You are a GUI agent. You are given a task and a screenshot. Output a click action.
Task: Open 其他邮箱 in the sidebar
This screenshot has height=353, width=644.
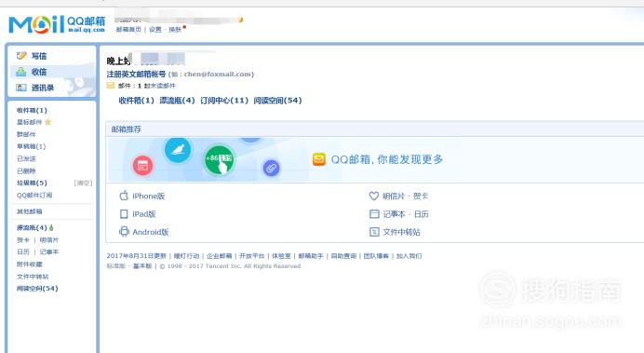29,211
